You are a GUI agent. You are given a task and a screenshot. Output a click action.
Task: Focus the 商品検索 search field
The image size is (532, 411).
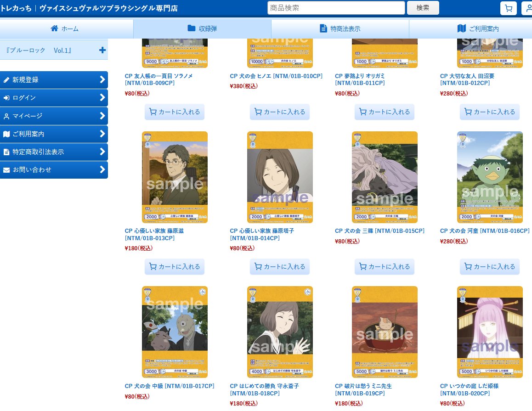(336, 8)
